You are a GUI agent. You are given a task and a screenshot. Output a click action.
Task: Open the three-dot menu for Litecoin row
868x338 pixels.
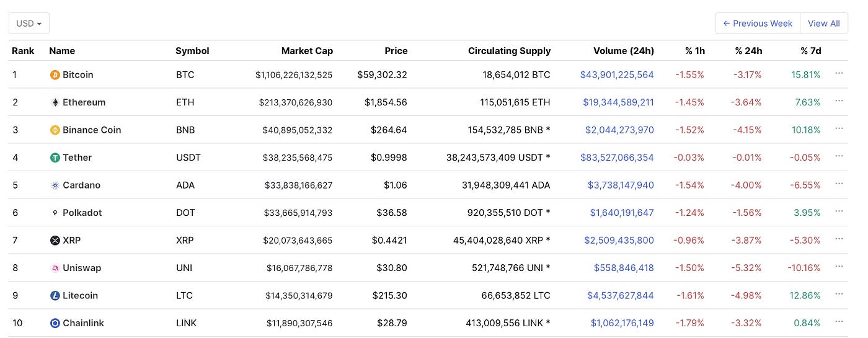(839, 294)
